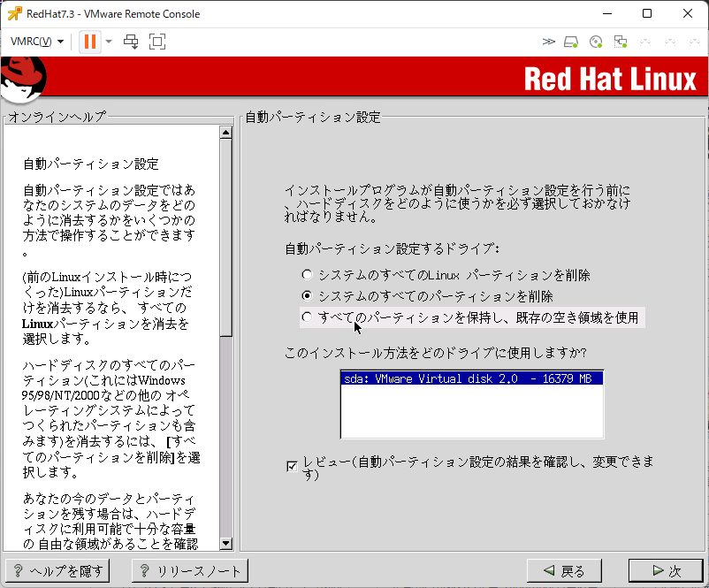Viewport: 709px width, 588px height.
Task: Click the hard disk device icon
Action: pyautogui.click(x=571, y=42)
